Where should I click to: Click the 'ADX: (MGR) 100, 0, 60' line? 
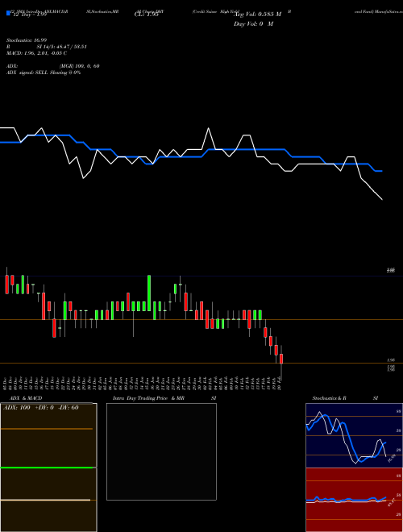52,66
